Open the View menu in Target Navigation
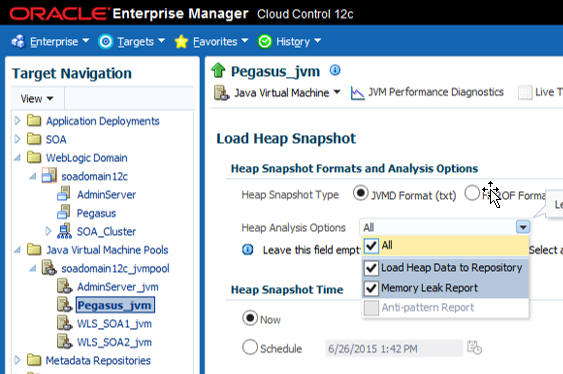The image size is (563, 374). (36, 98)
